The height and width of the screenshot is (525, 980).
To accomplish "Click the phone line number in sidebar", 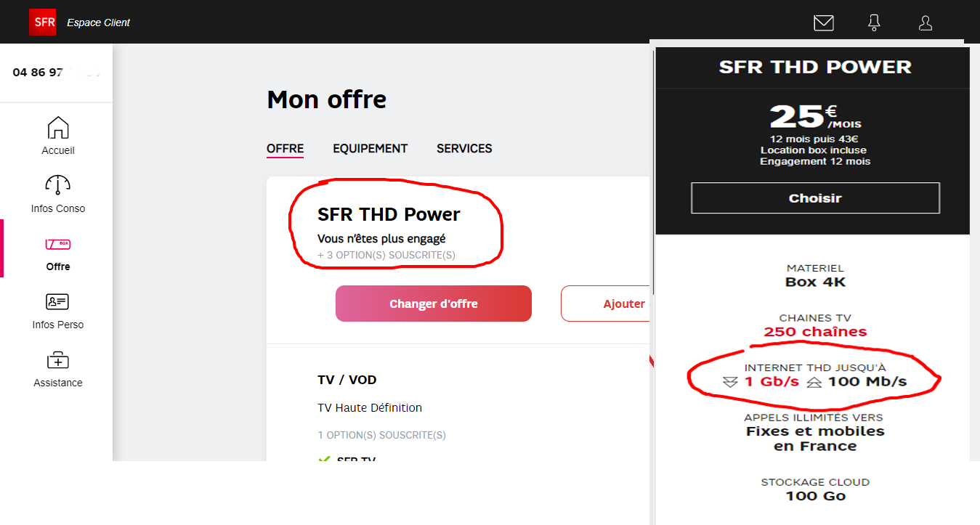I will (55, 72).
